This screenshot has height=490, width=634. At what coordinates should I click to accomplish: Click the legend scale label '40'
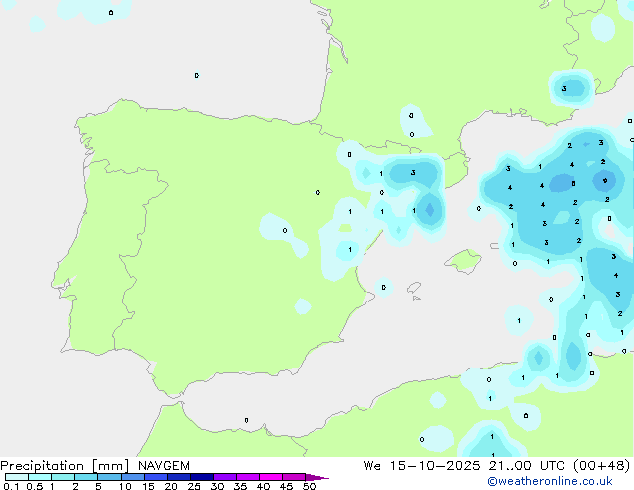pyautogui.click(x=263, y=486)
